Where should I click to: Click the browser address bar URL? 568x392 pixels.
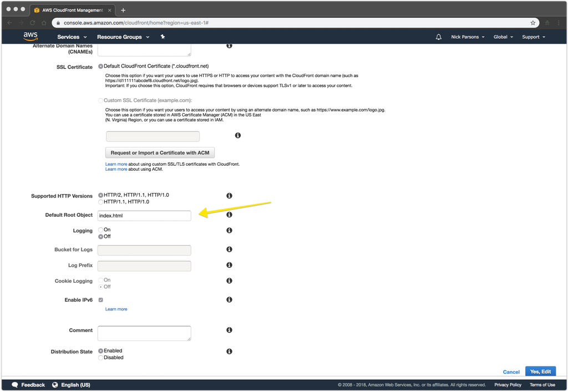click(136, 23)
